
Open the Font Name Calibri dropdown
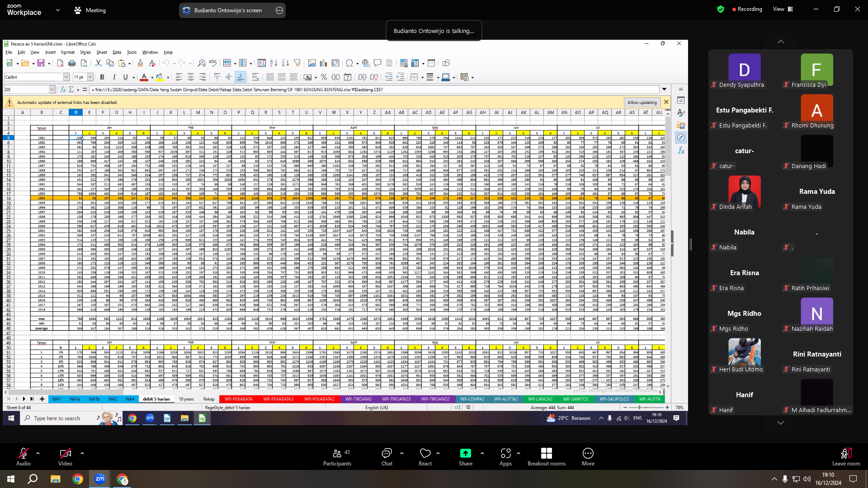coord(66,77)
